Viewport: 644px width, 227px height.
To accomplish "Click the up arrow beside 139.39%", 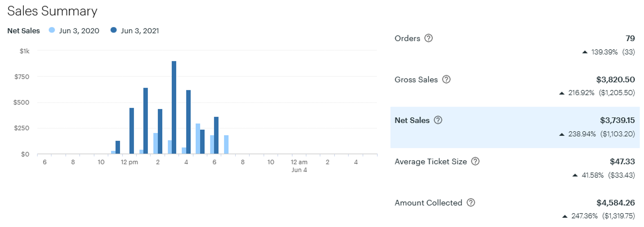I will click(x=585, y=52).
